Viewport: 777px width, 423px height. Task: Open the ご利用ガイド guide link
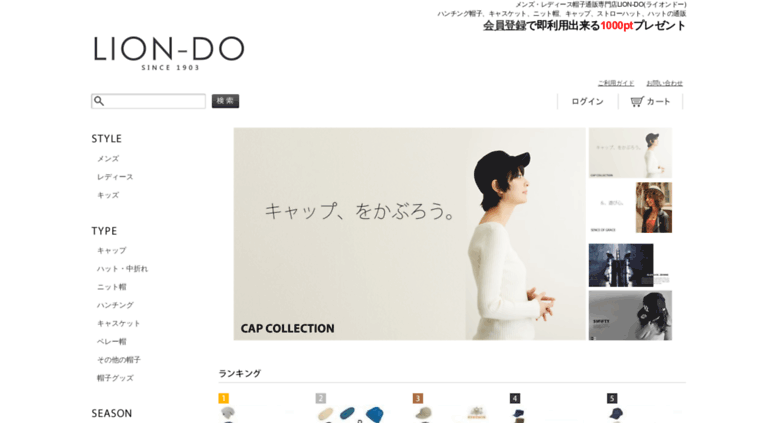click(616, 83)
